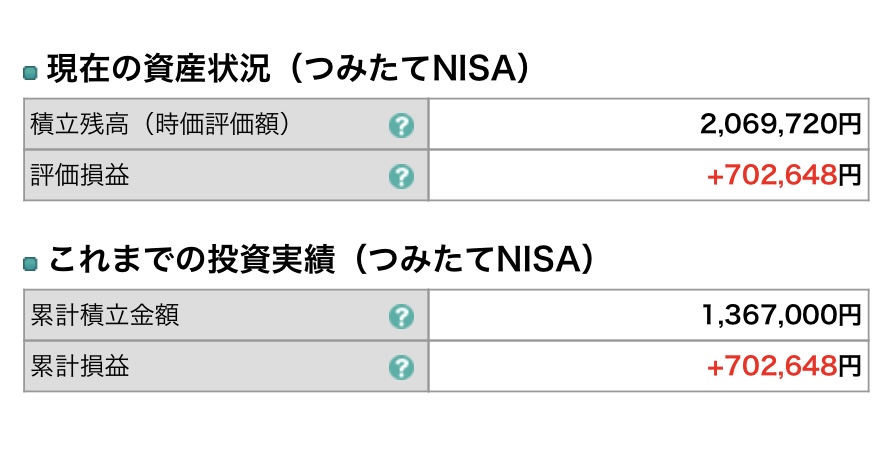This screenshot has height=473, width=889.
Task: Select the これまでの投資実績 heading text
Action: point(191,260)
